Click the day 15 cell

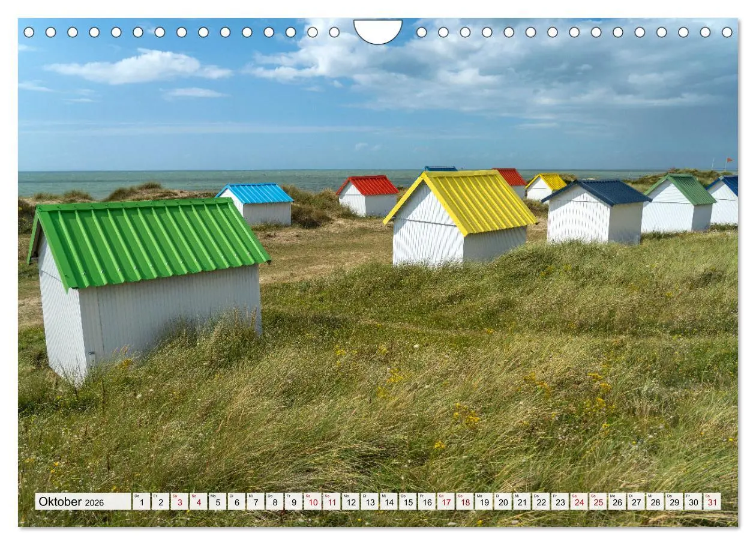tap(407, 502)
